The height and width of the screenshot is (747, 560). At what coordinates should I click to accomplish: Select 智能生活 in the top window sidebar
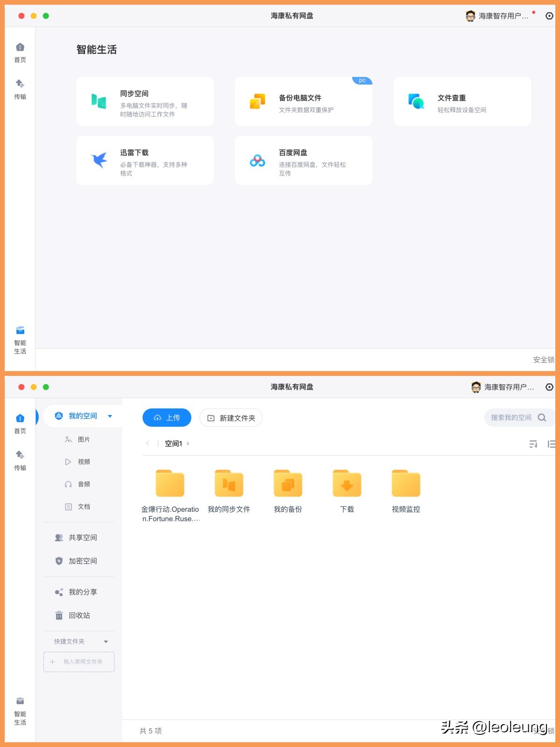(x=20, y=340)
